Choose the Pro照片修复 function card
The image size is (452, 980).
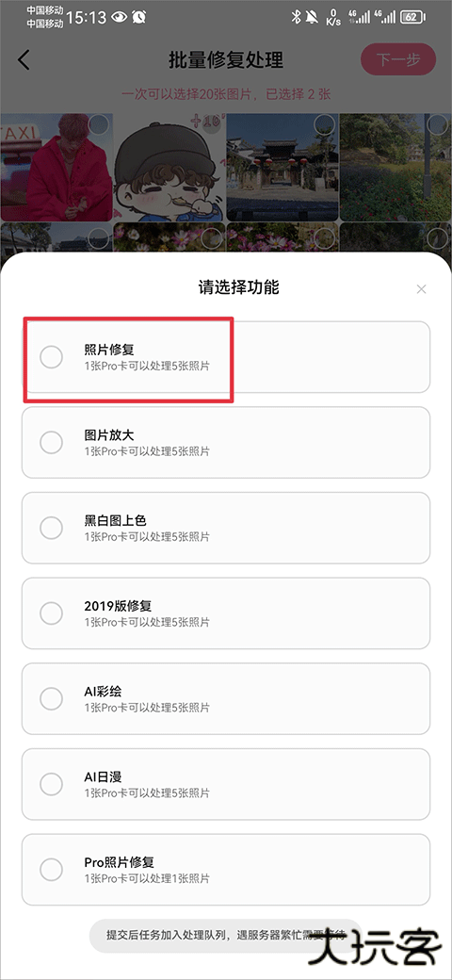tap(226, 870)
